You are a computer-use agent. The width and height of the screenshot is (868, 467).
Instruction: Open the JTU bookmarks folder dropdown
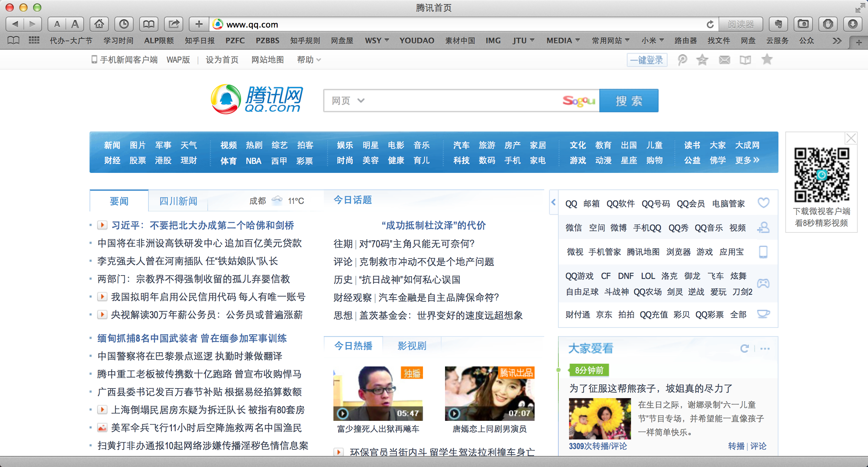point(524,41)
